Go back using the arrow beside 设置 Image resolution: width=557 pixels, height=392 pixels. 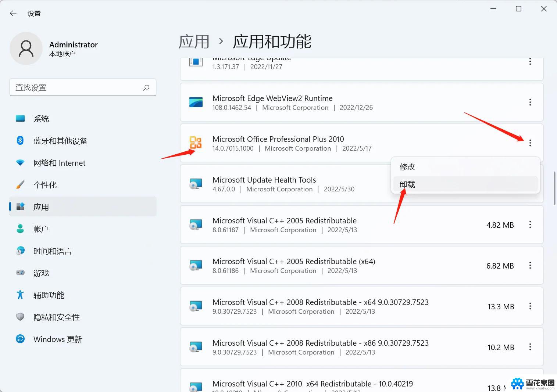pos(13,14)
